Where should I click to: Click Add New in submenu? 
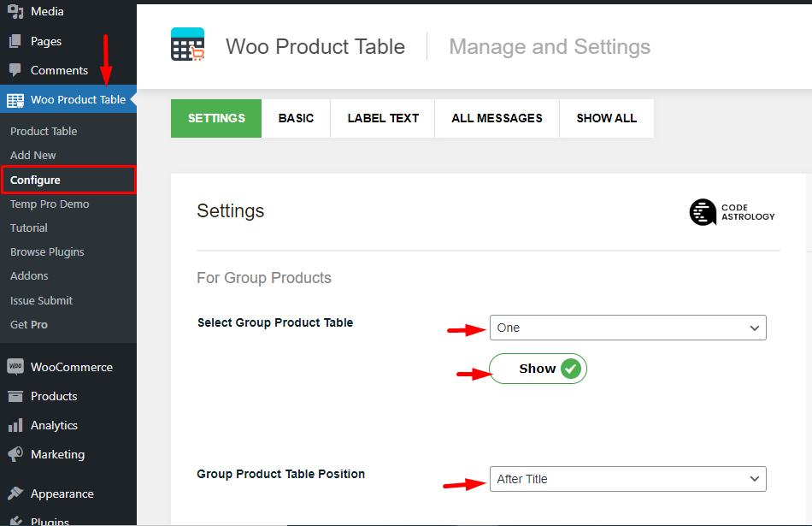33,155
